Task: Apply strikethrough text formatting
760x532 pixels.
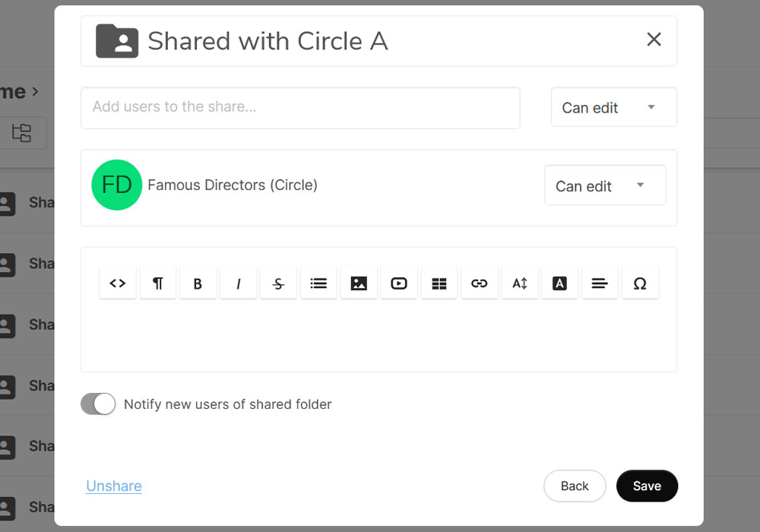Action: click(x=278, y=283)
